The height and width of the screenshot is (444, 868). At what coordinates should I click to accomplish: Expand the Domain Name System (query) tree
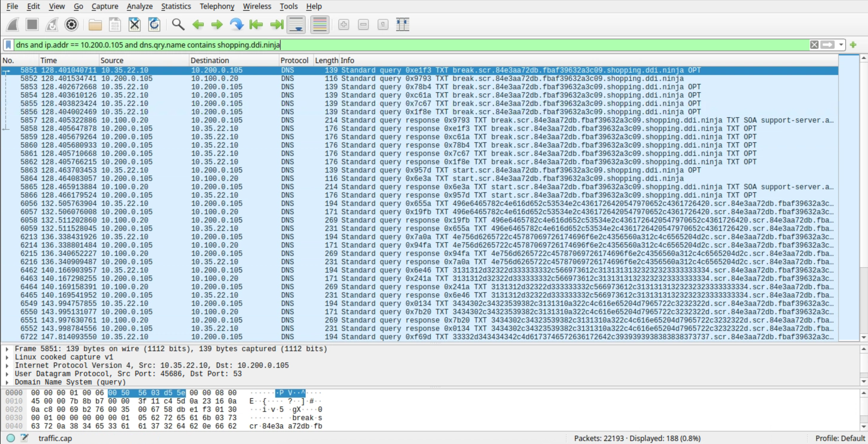[7, 382]
